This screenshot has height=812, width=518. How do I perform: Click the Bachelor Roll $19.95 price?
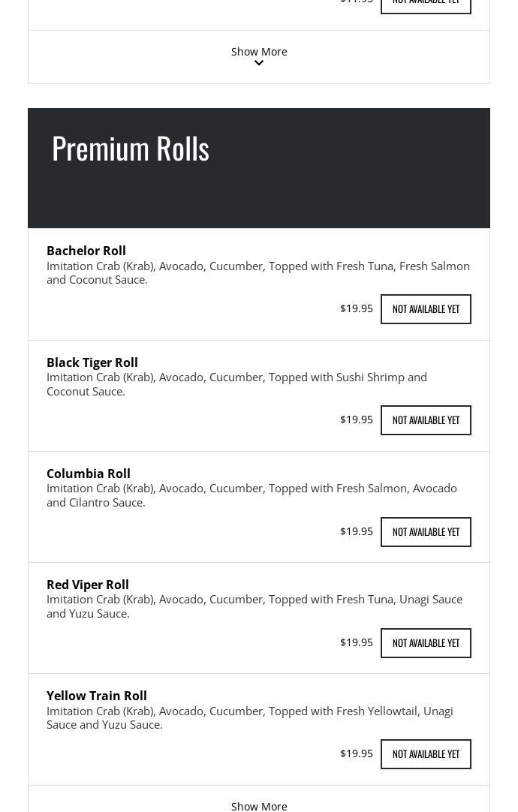pyautogui.click(x=356, y=308)
